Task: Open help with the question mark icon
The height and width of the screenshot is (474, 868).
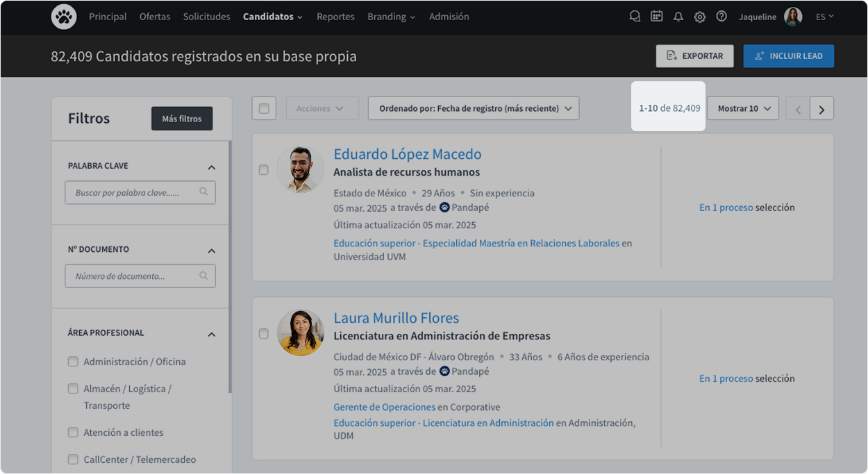Action: tap(721, 16)
